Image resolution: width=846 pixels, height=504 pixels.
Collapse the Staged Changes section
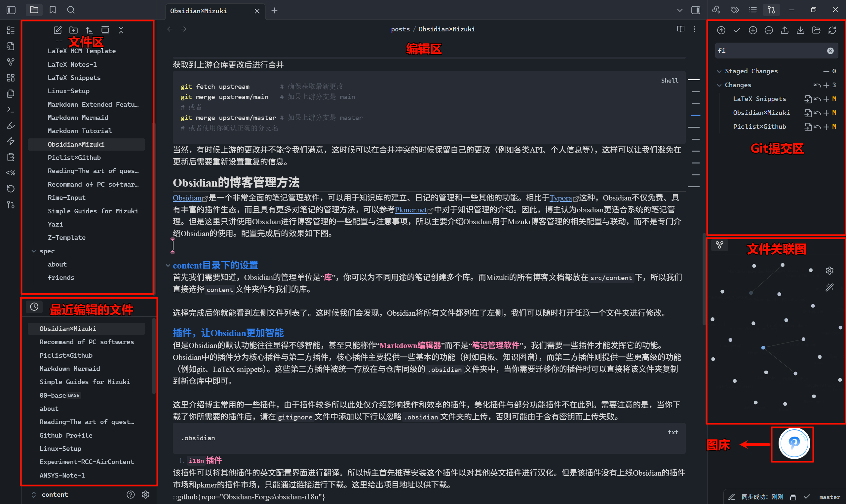click(719, 71)
